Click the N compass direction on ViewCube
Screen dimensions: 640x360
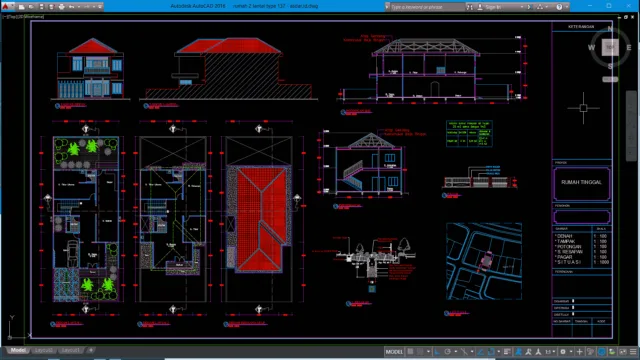(610, 29)
